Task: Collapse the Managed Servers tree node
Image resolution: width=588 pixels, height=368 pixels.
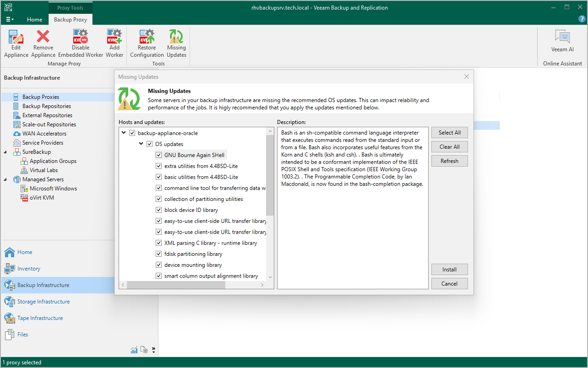Action: 5,179
